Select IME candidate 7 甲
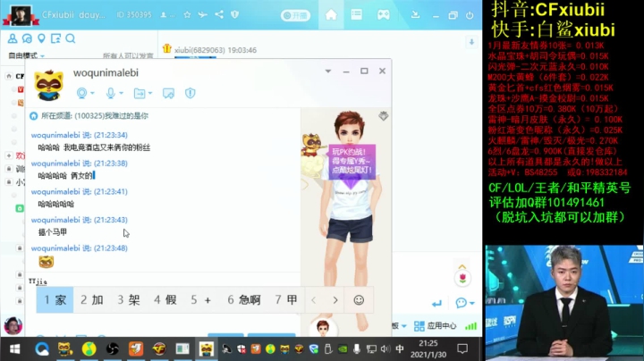This screenshot has width=644, height=361. (x=286, y=300)
